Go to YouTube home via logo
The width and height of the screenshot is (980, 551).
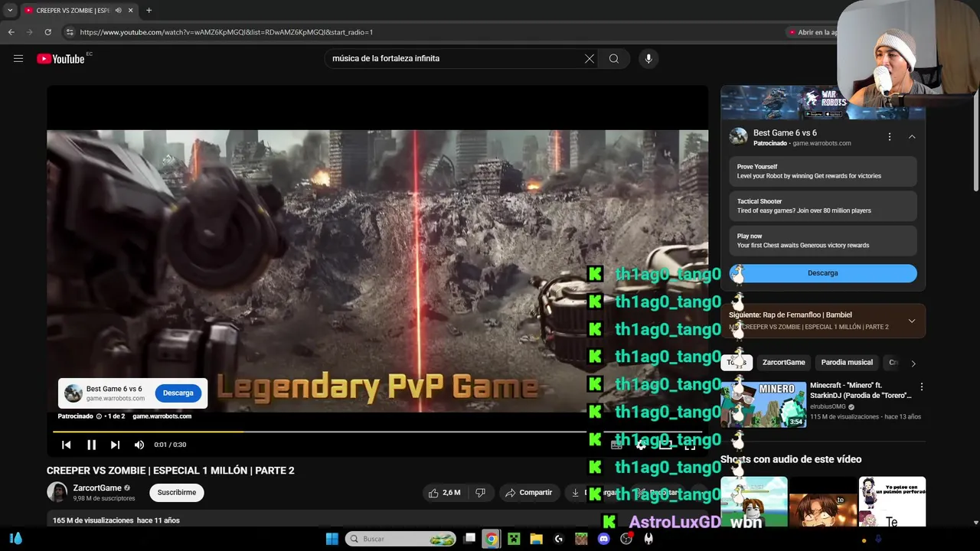pyautogui.click(x=60, y=59)
